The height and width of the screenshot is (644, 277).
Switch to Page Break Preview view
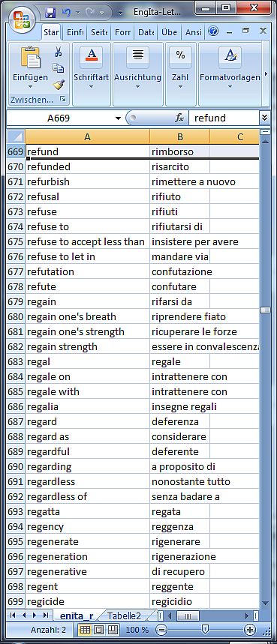113,630
